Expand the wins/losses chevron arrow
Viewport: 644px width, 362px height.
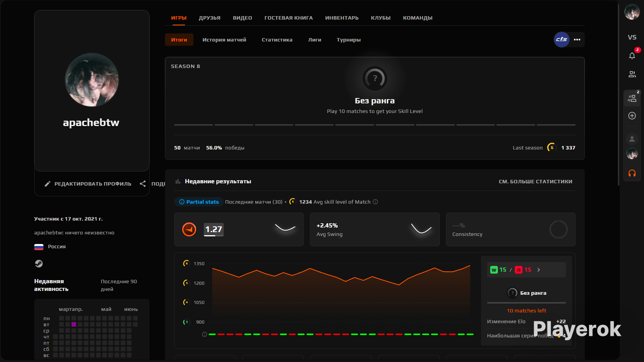coord(539,270)
